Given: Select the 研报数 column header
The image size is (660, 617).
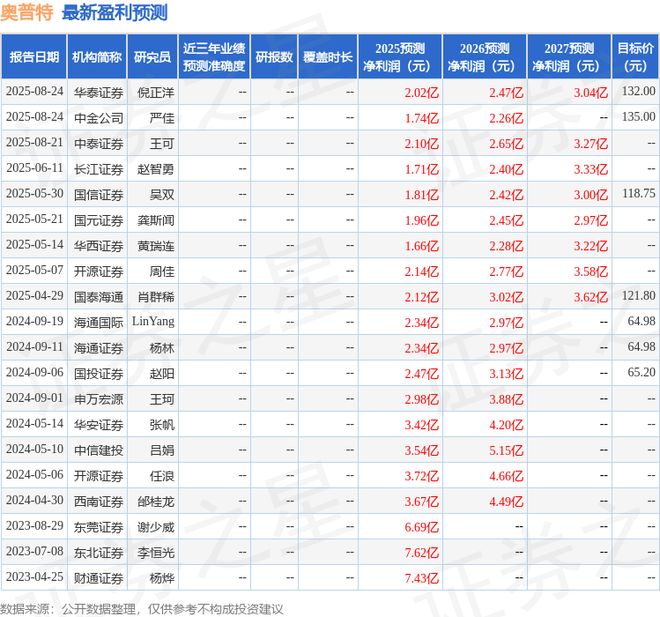Looking at the screenshot, I should click(x=274, y=57).
